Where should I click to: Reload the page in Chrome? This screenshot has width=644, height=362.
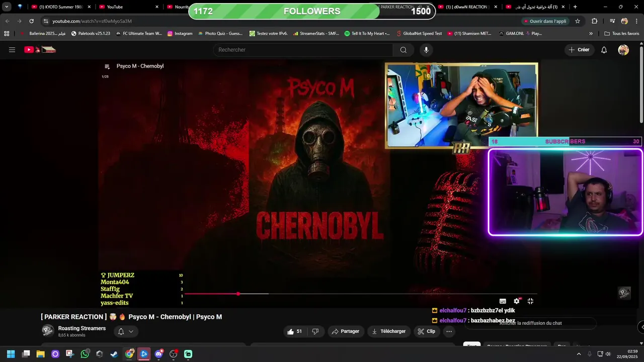31,21
